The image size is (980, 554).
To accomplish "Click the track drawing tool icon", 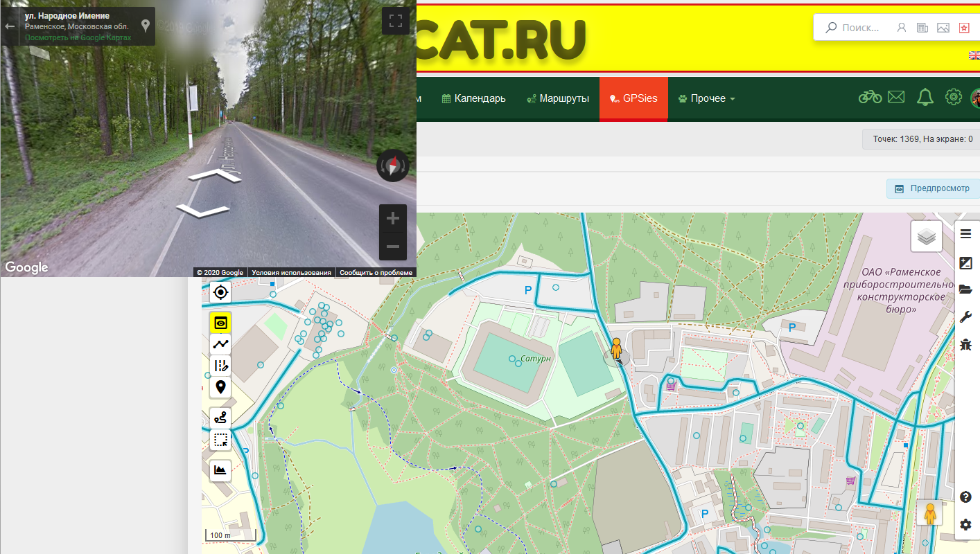I will (x=220, y=343).
